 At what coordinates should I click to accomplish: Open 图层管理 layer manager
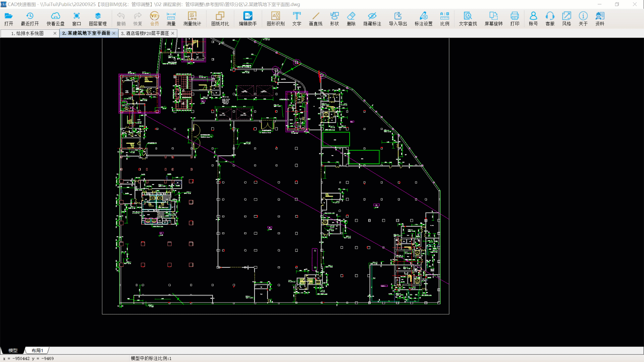[98, 19]
